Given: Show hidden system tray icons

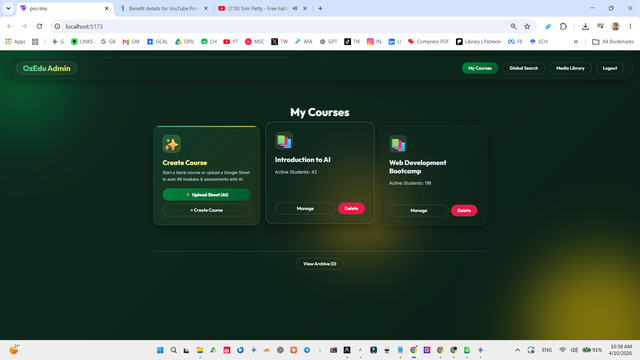Looking at the screenshot, I should [517, 350].
